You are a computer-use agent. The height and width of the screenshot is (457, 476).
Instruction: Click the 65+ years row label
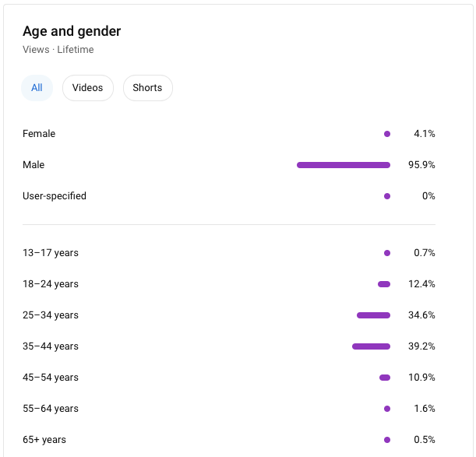44,440
